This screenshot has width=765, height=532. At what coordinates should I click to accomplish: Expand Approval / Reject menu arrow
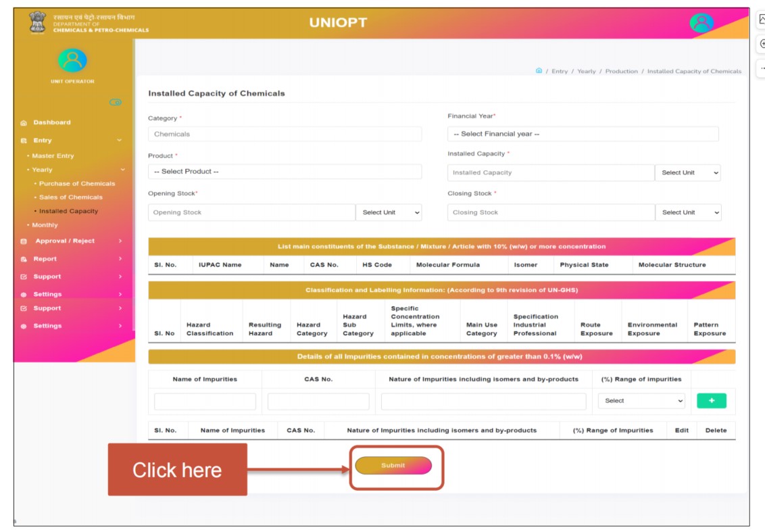click(120, 241)
